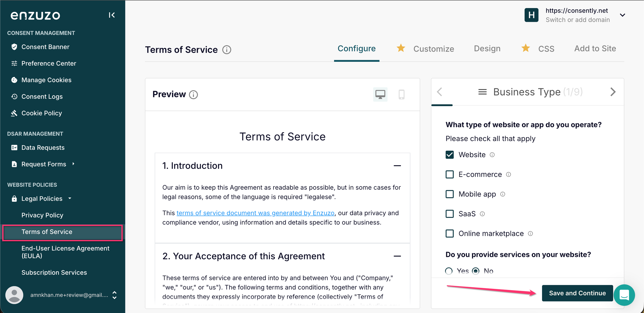Click info icon beside E-commerce option
Image resolution: width=644 pixels, height=313 pixels.
[508, 174]
